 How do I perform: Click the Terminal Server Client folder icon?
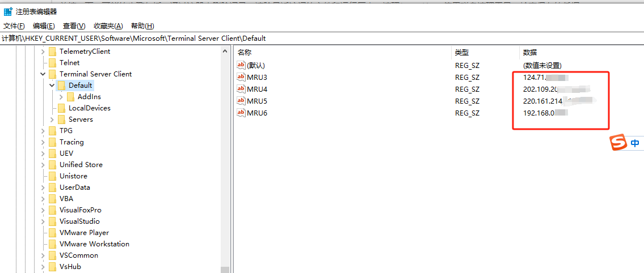(52, 74)
